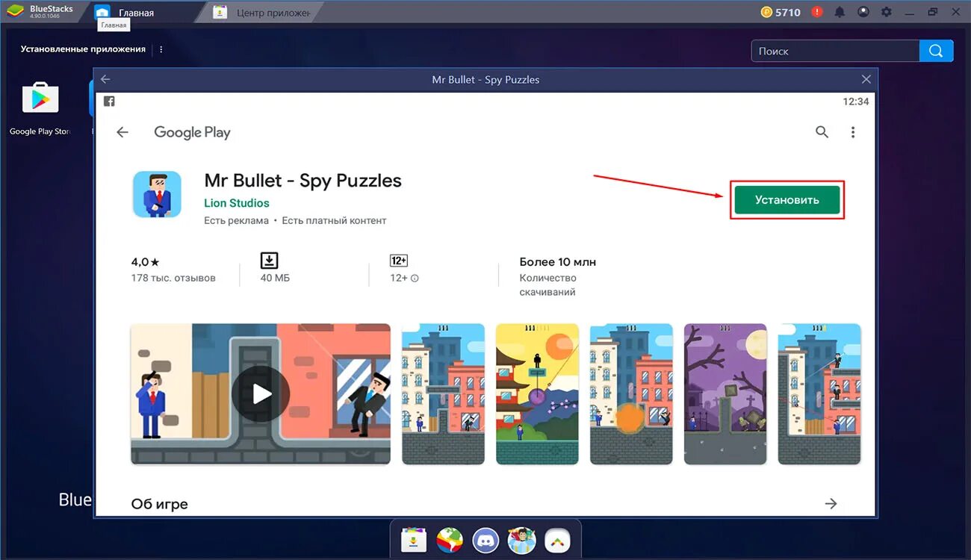This screenshot has height=560, width=971.
Task: Click the blue search button
Action: [x=937, y=51]
